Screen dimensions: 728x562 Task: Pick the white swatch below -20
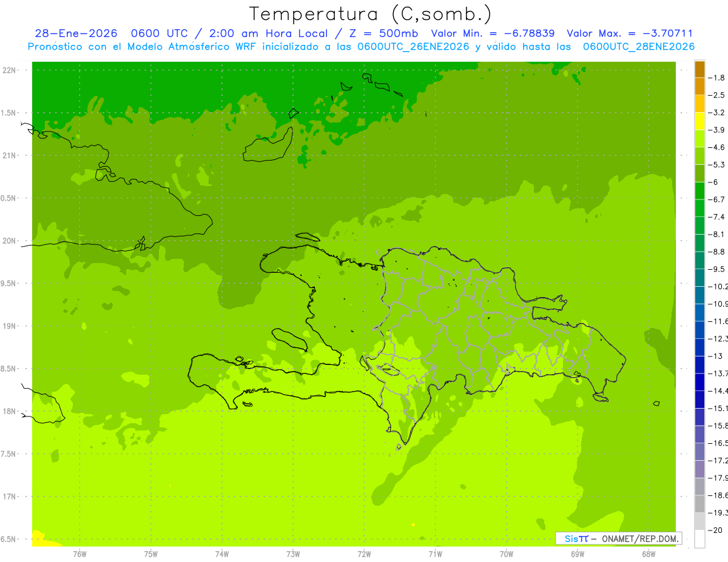699,539
